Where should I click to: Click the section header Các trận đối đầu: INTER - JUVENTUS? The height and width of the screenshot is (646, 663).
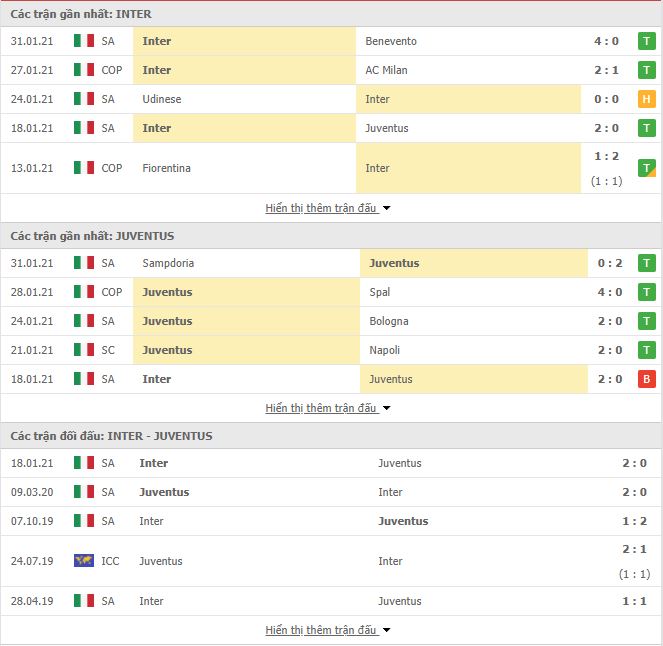111,436
